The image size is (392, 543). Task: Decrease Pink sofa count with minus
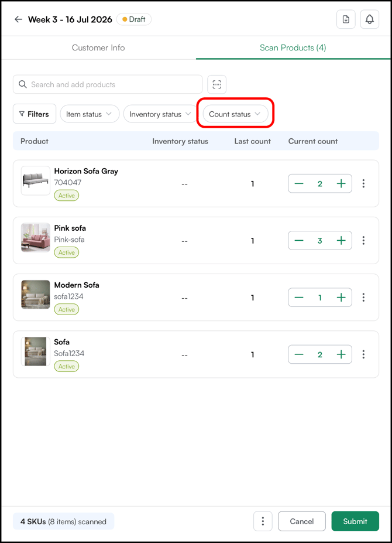pyautogui.click(x=299, y=240)
